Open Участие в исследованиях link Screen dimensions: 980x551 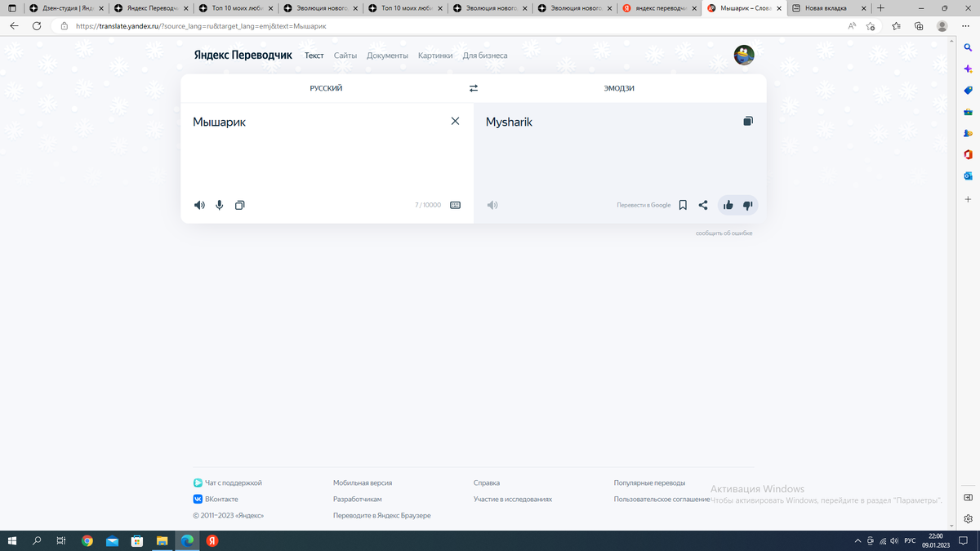coord(513,499)
